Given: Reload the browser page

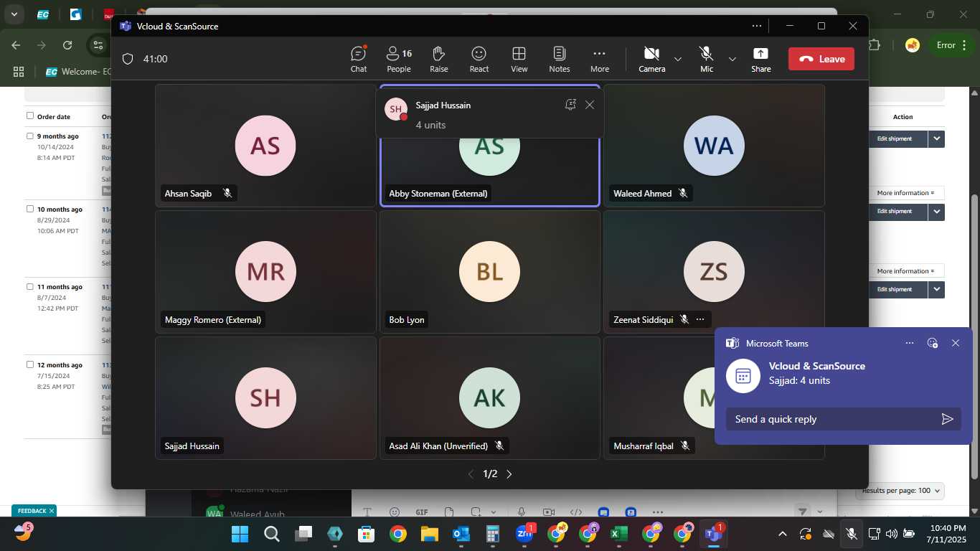Looking at the screenshot, I should pos(67,45).
